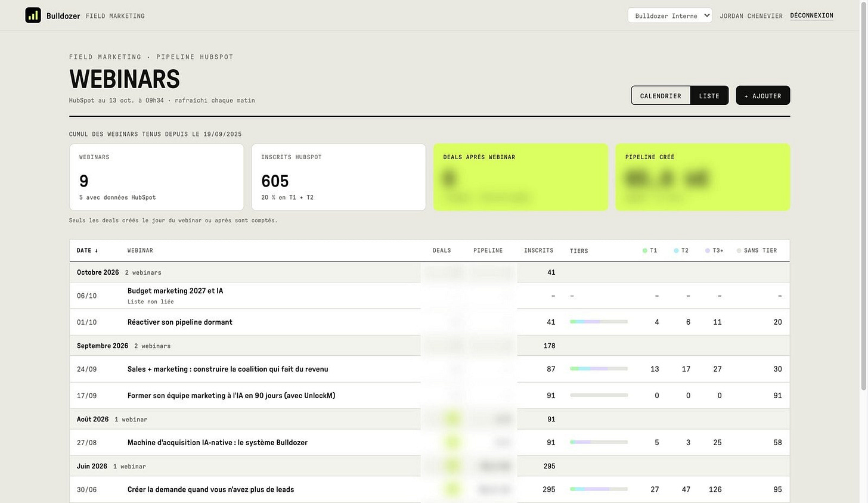Click the 295 inscrits value in 30/06 row
868x503 pixels.
(548, 489)
